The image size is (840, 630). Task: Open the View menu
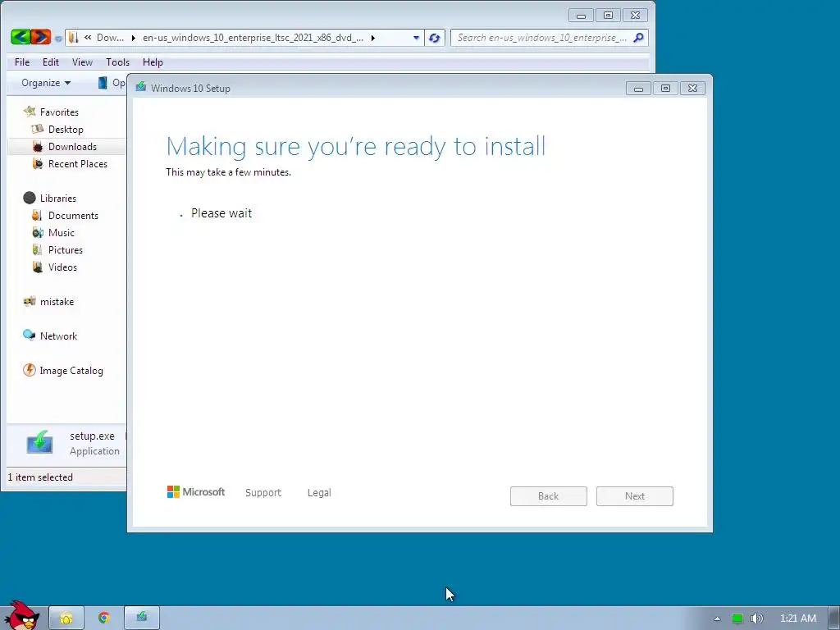tap(83, 62)
